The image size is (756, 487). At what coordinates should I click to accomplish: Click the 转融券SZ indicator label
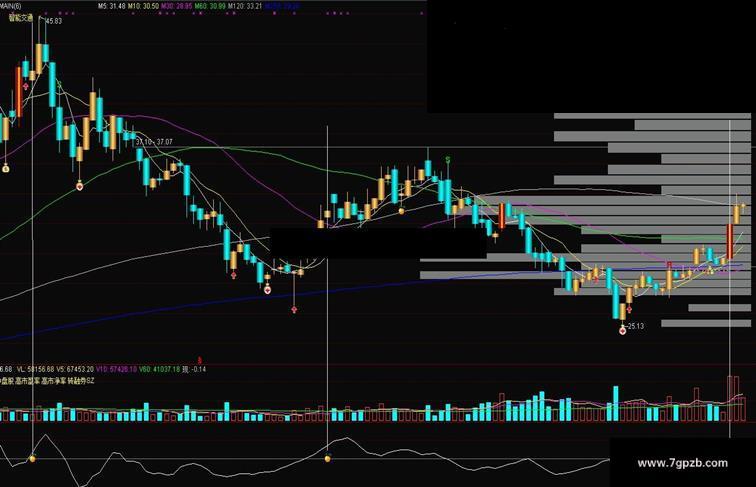tap(81, 381)
